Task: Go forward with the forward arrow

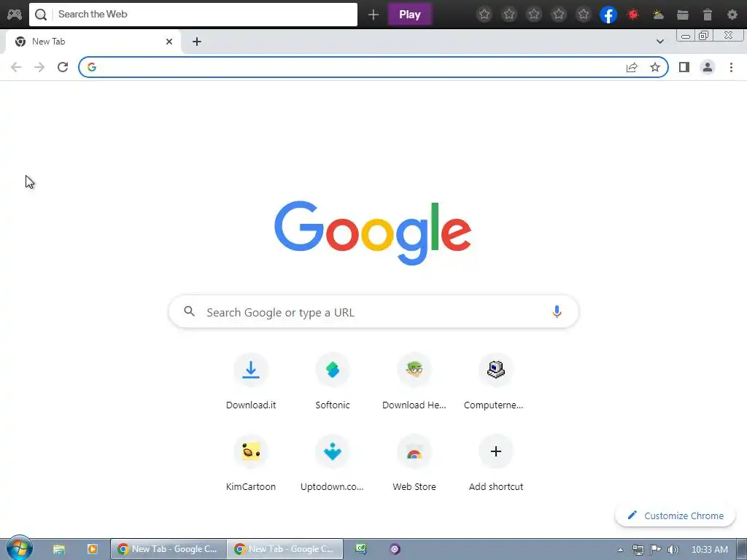Action: point(39,67)
